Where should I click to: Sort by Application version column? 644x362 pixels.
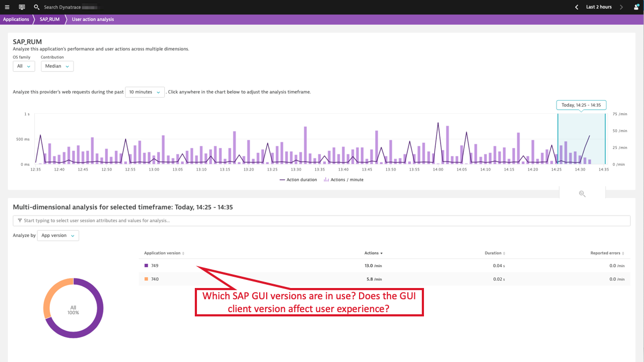click(x=164, y=253)
